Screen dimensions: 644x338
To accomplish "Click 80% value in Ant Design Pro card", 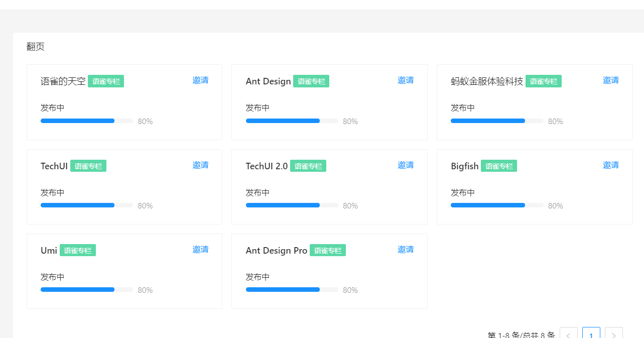I will coord(350,290).
